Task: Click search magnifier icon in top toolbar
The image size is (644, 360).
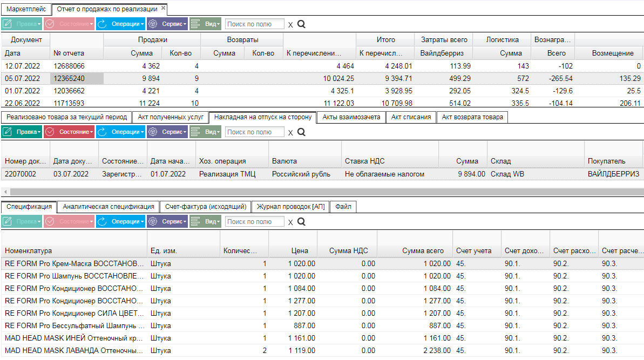Action: pyautogui.click(x=301, y=24)
